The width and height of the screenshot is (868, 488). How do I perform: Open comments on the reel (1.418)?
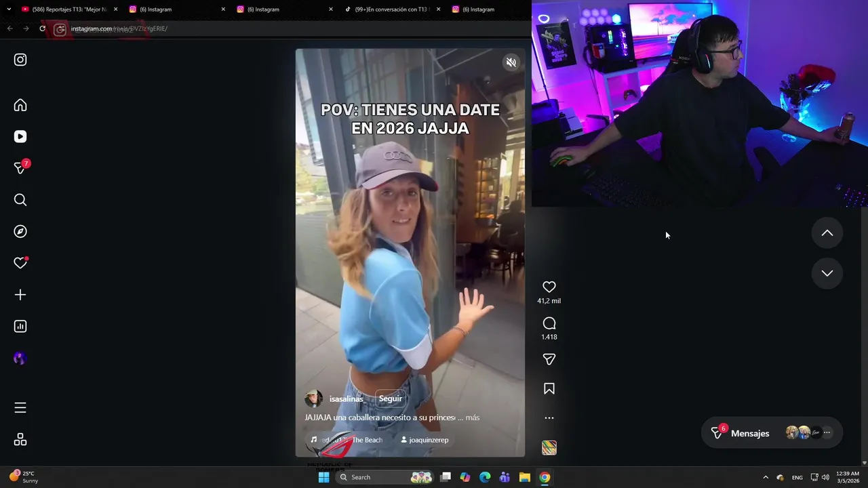(549, 323)
